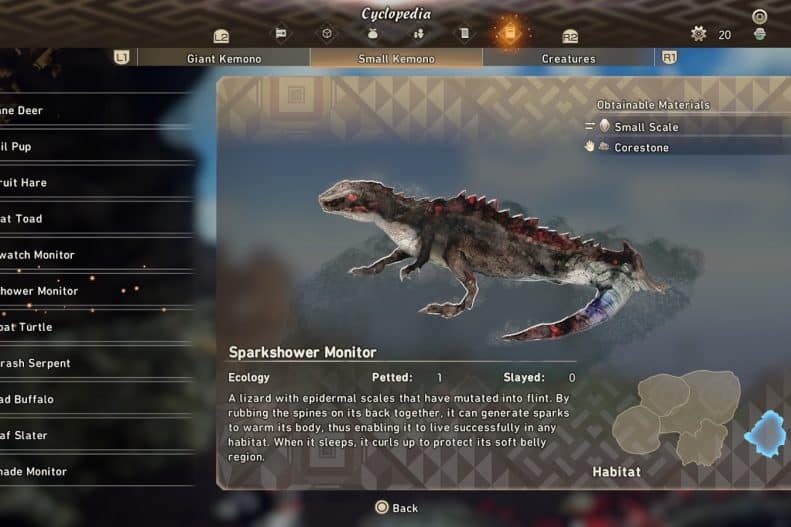Click the Back button

pos(397,508)
